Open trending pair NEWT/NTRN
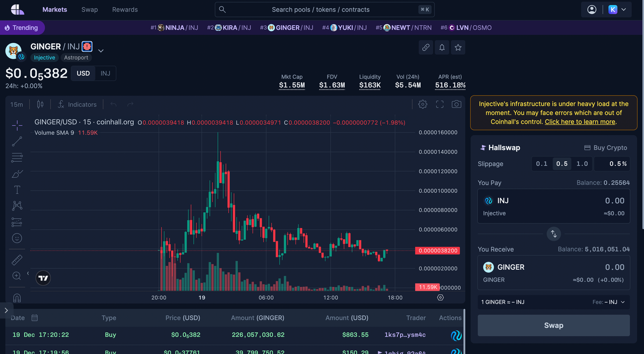This screenshot has width=644, height=354. [404, 28]
